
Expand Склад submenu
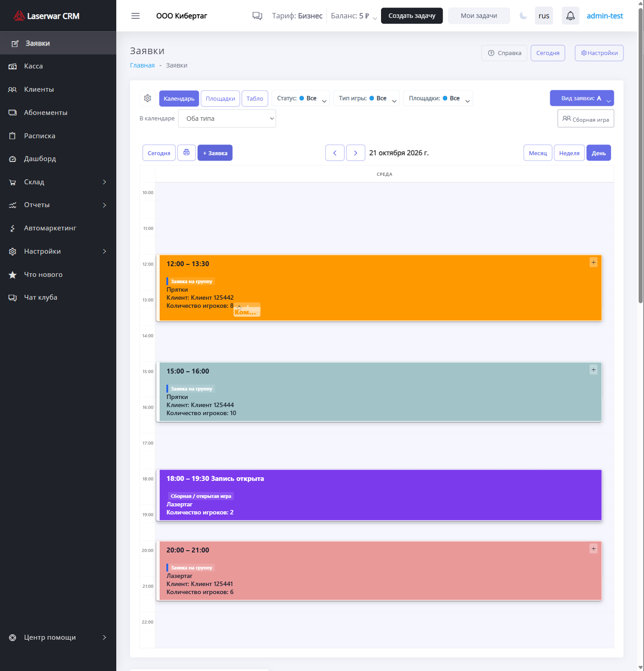point(58,182)
